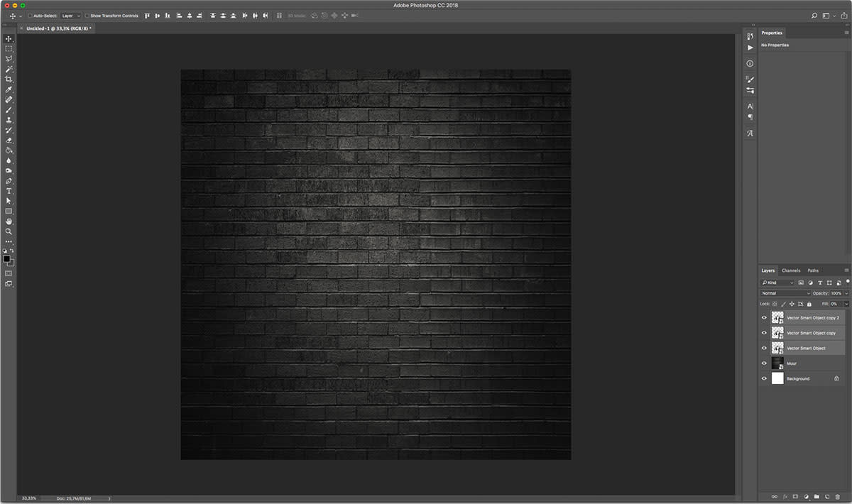852x504 pixels.
Task: Select the Type tool
Action: point(9,191)
